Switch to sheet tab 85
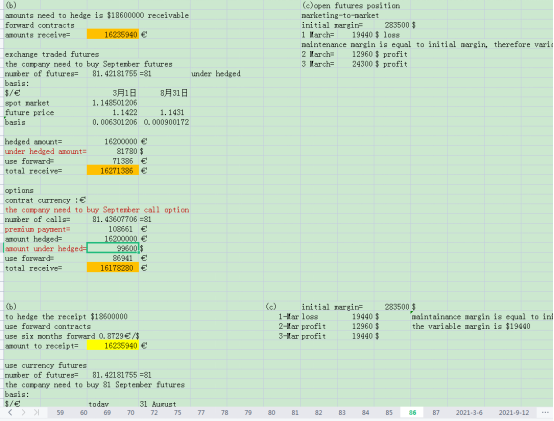 click(389, 413)
